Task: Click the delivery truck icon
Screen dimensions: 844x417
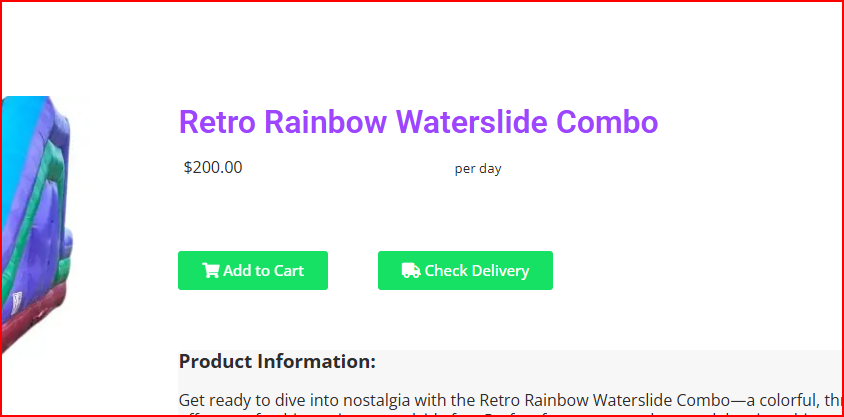Action: [410, 270]
